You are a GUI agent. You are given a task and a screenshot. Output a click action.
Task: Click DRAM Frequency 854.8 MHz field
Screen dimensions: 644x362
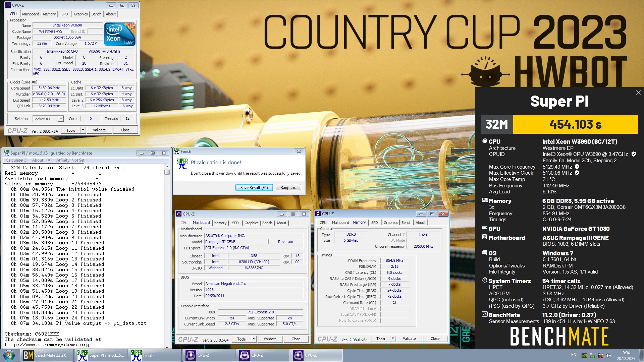click(394, 260)
